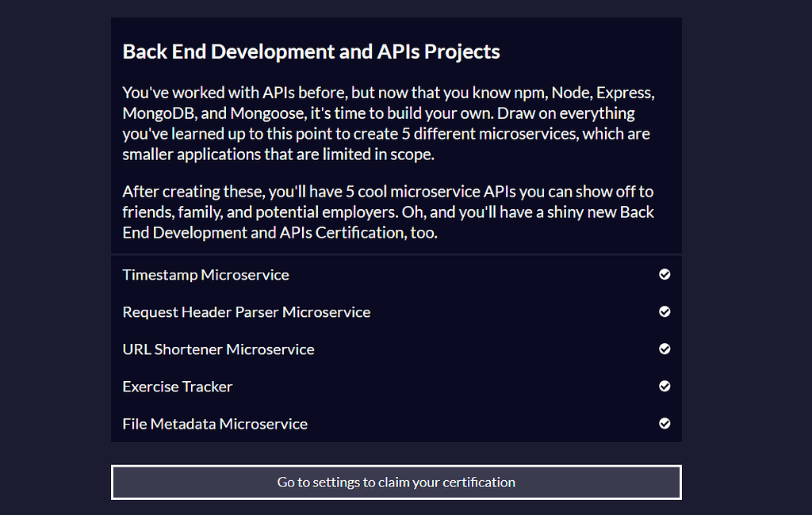Select the completion badge on the first project row
This screenshot has height=515, width=812.
click(665, 274)
